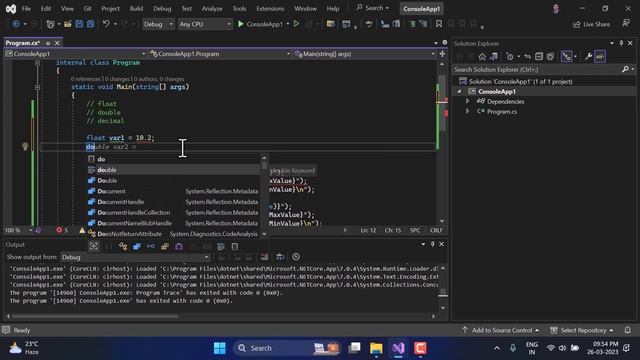The height and width of the screenshot is (360, 640).
Task: Select 'Document' in completion list
Action: click(173, 191)
